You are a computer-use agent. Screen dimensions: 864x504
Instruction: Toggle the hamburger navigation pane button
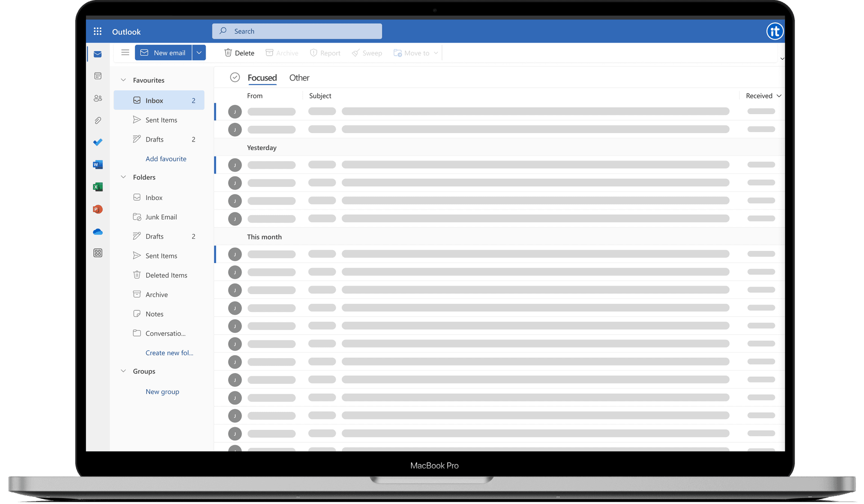[x=125, y=53]
